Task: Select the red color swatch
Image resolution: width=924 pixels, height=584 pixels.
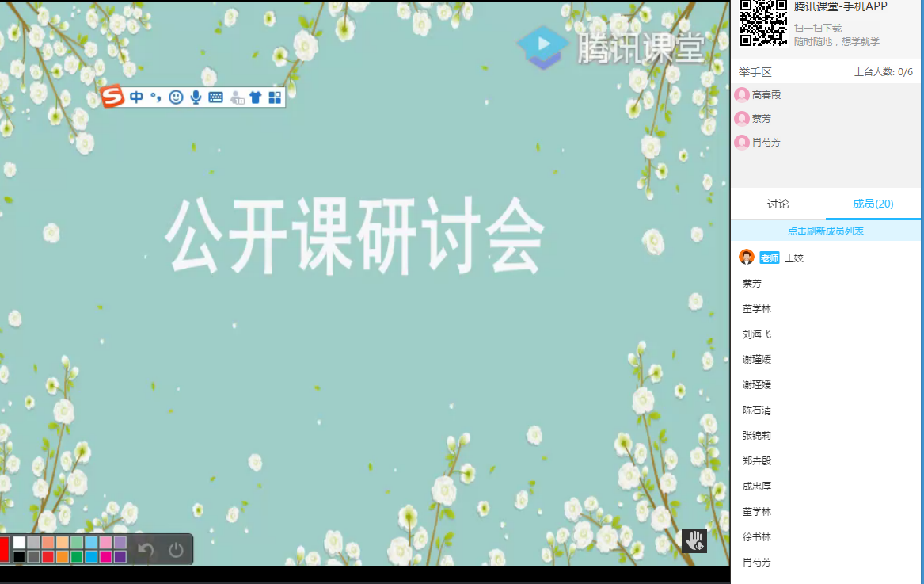Action: coord(4,548)
